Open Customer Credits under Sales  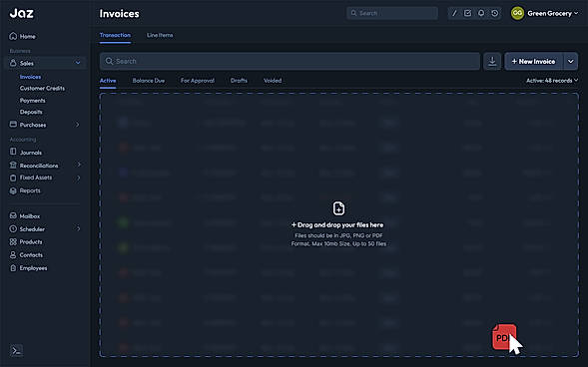(42, 89)
